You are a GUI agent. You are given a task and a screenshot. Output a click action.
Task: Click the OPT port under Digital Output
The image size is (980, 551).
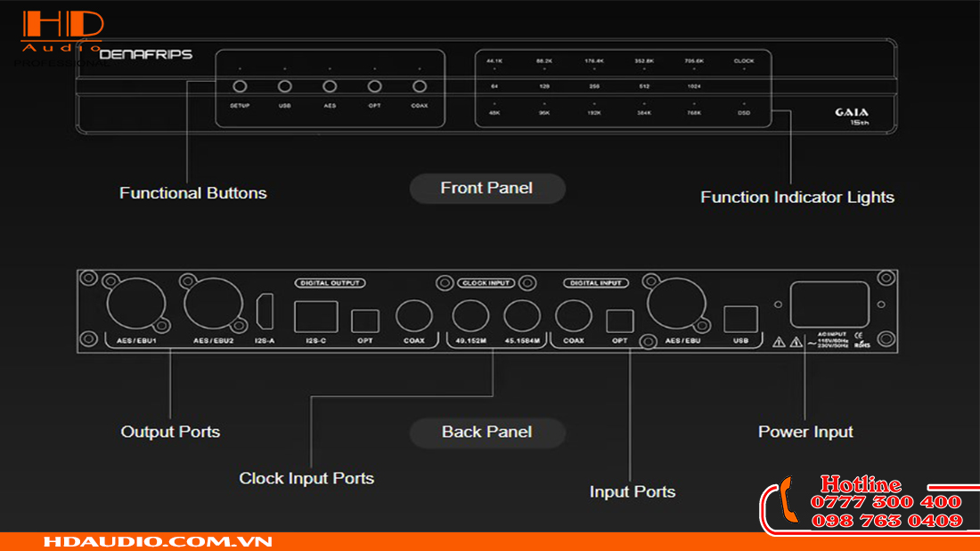coord(365,321)
